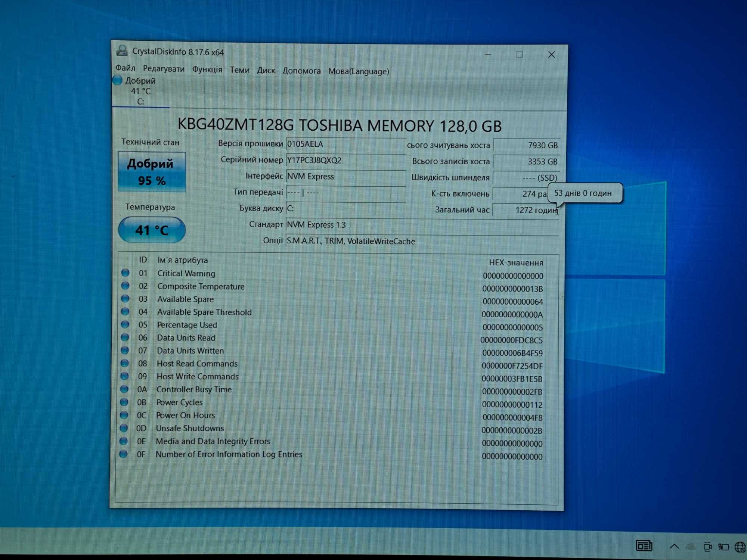Click status icon for Host Read Commands row
Screen dimensions: 747x560
[x=125, y=363]
